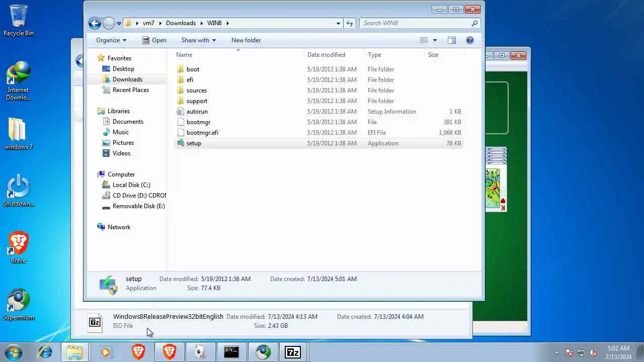This screenshot has height=362, width=644.
Task: Select the autorun setup information file
Action: 319,112
